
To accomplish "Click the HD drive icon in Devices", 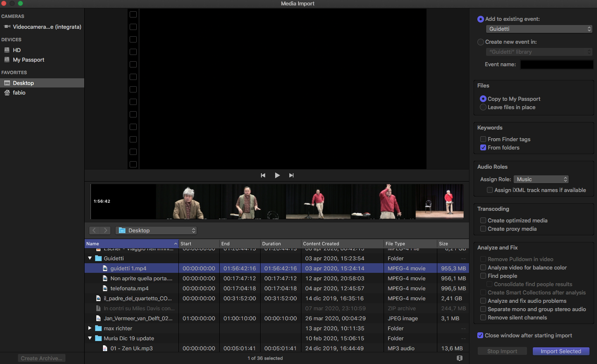I will pos(7,50).
